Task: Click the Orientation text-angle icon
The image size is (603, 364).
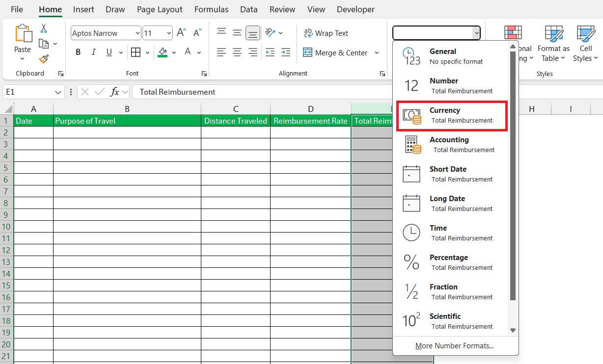Action: point(270,33)
